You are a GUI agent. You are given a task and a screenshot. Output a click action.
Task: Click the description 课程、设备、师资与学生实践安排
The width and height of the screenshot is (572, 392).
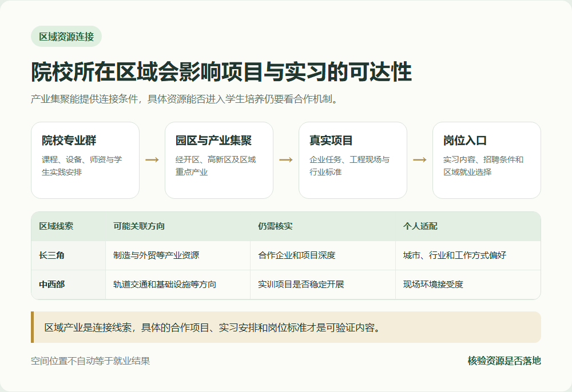pos(82,166)
